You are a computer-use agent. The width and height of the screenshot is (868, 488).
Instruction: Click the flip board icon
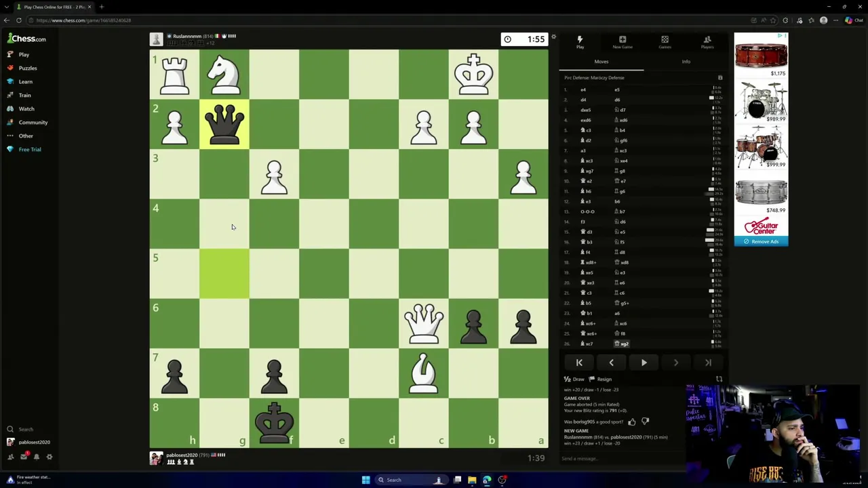coord(719,380)
